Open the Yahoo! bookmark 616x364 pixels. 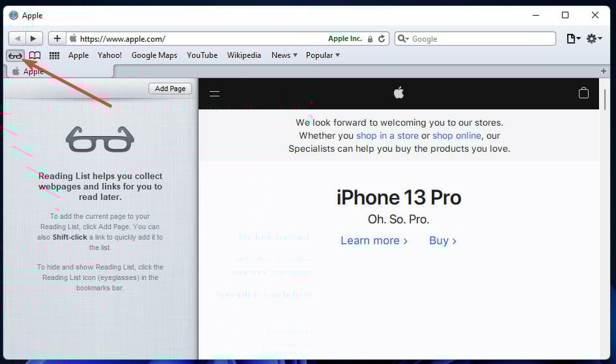[109, 55]
